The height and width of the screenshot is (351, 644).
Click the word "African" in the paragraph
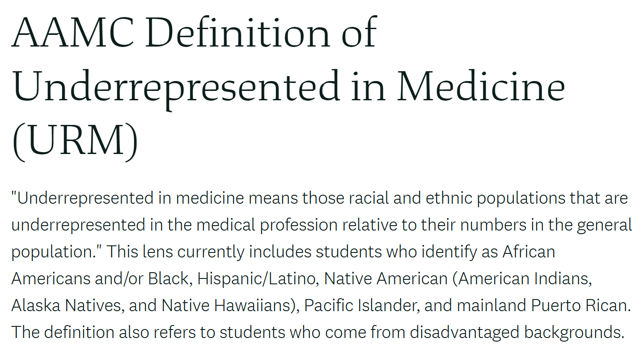(529, 252)
